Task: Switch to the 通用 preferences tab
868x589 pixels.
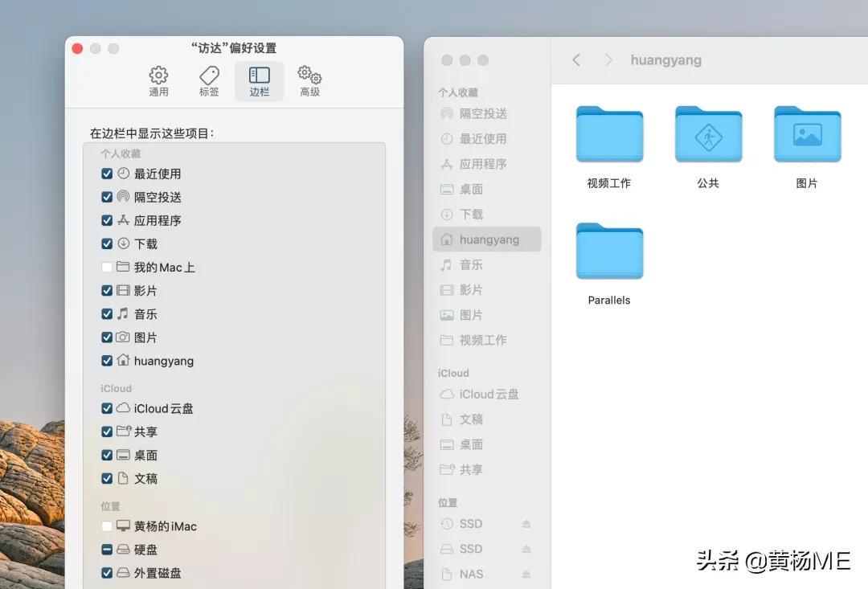Action: pyautogui.click(x=159, y=80)
